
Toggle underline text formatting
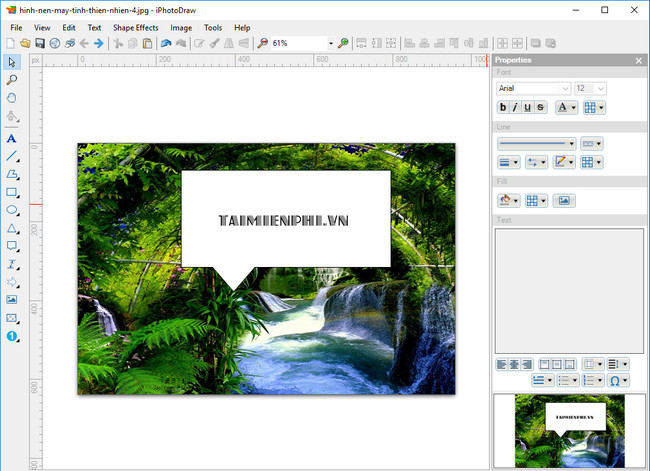(x=528, y=107)
